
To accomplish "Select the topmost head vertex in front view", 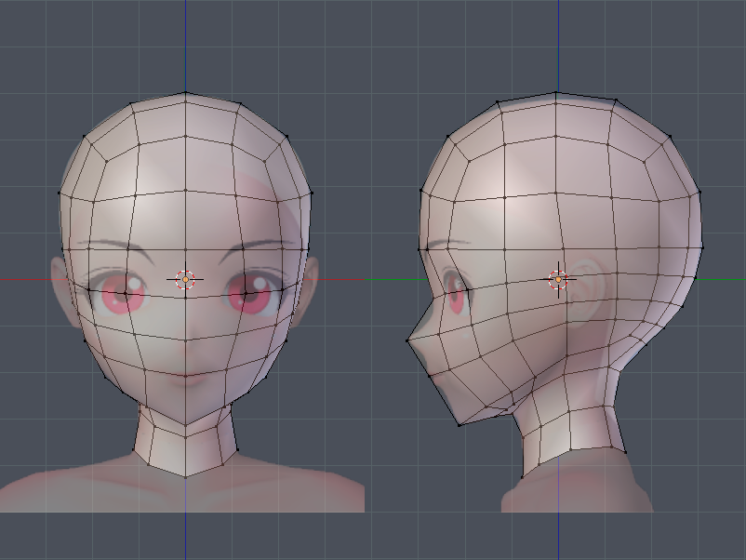I will 185,93.
